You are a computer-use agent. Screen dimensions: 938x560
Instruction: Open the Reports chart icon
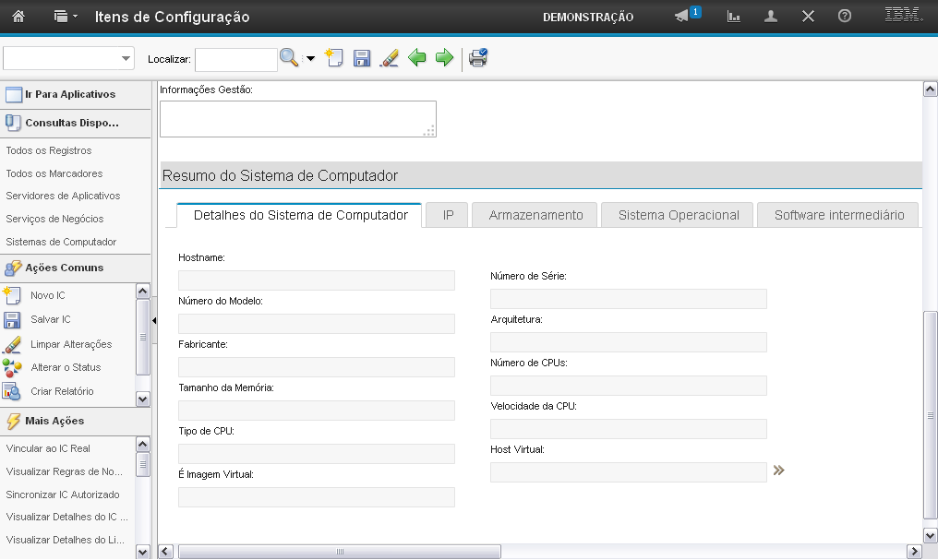pos(734,17)
